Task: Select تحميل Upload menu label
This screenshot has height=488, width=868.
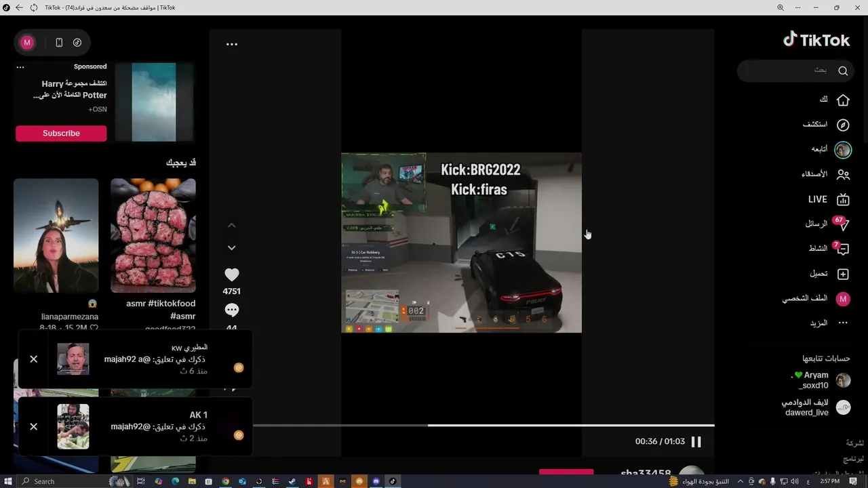Action: (x=818, y=274)
